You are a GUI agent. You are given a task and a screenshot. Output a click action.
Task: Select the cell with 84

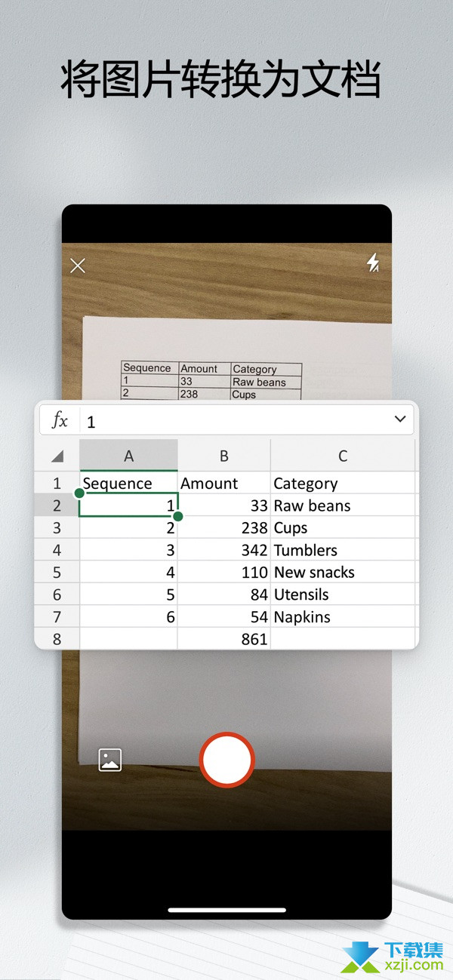(224, 594)
